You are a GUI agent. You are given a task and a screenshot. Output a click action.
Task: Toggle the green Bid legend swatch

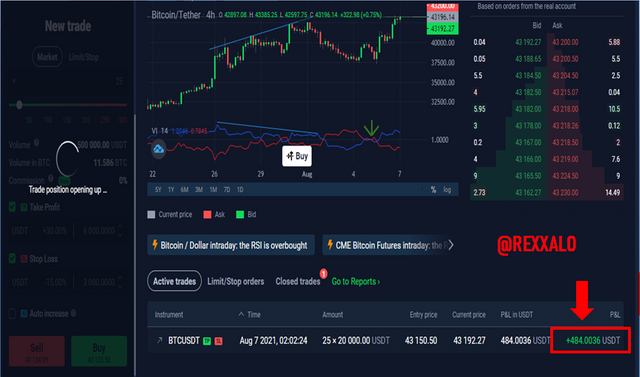point(240,215)
